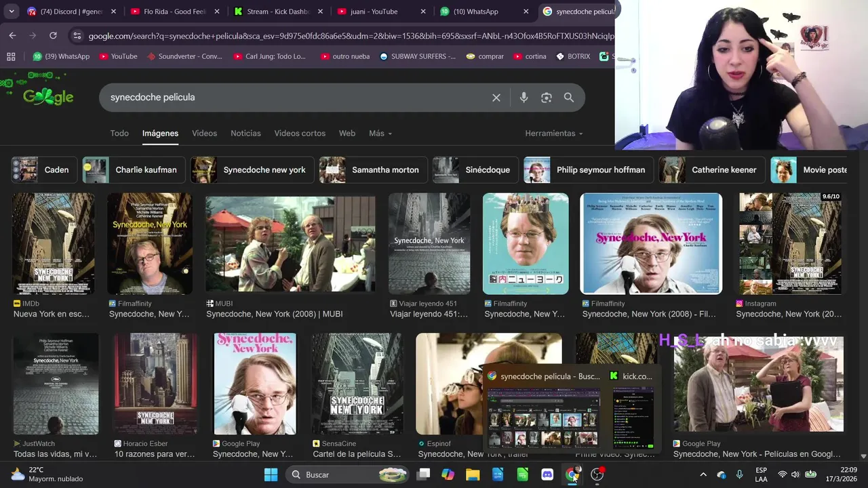The width and height of the screenshot is (868, 488).
Task: Open LibreOffice Calc from the taskbar
Action: click(x=522, y=474)
